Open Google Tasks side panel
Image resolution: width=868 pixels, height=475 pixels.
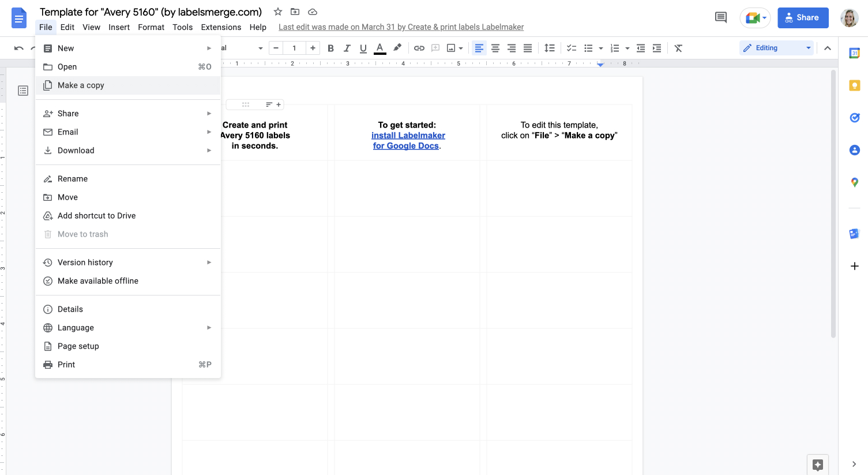(x=854, y=118)
